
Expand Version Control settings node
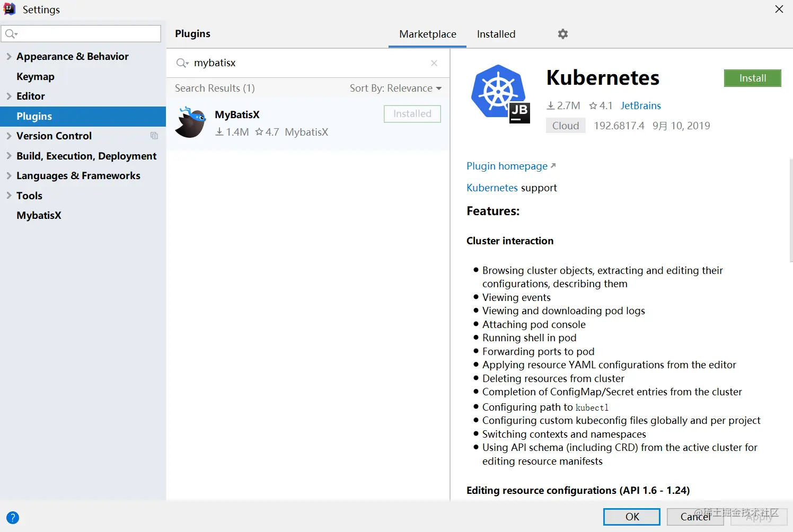point(8,136)
